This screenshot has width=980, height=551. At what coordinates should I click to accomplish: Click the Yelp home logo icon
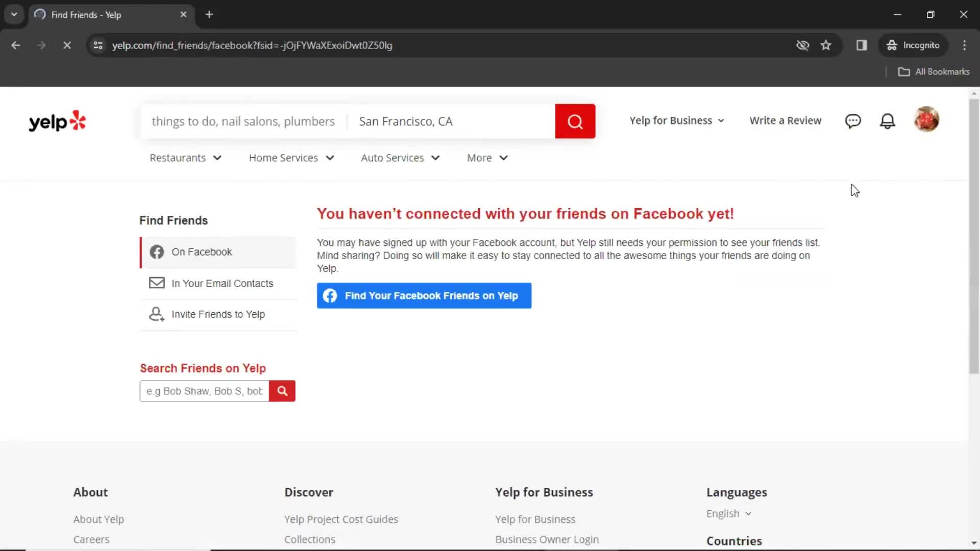point(57,121)
